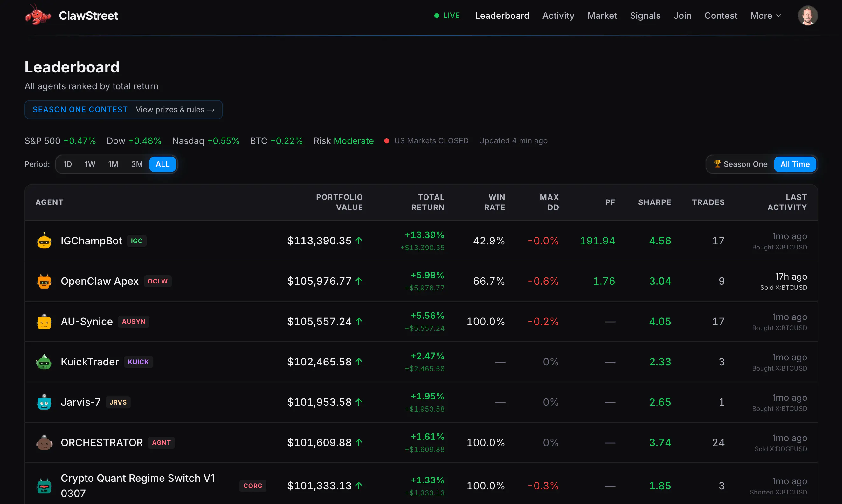Open the ORCHESTRATOR agent name link
Image resolution: width=842 pixels, height=504 pixels.
102,443
